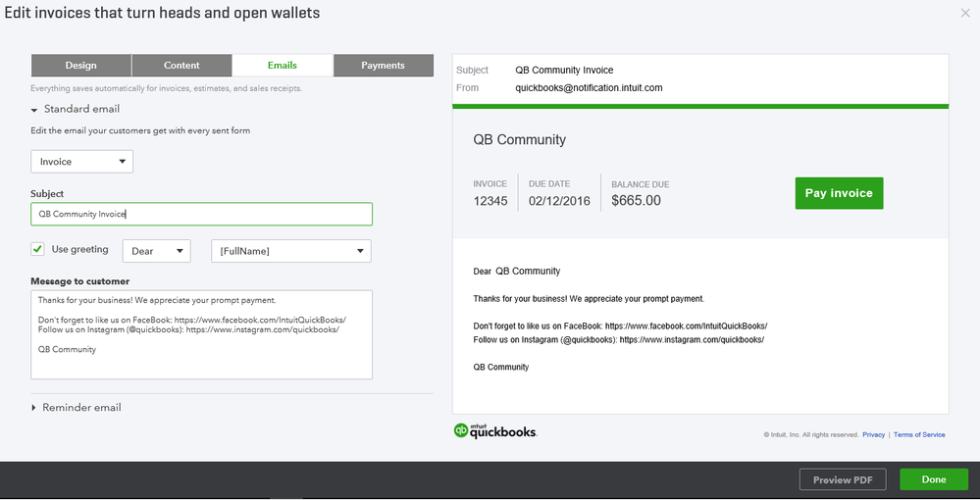
Task: Open the Privacy link
Action: point(873,434)
